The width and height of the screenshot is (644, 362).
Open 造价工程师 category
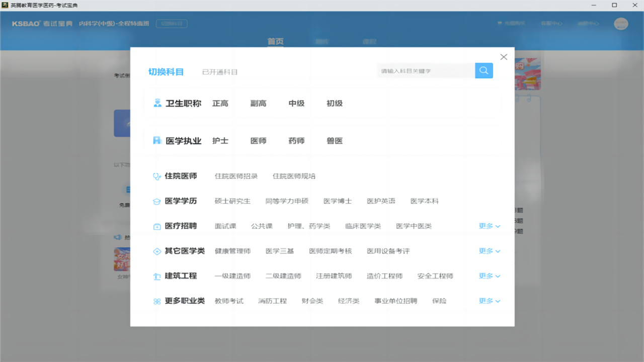point(385,276)
